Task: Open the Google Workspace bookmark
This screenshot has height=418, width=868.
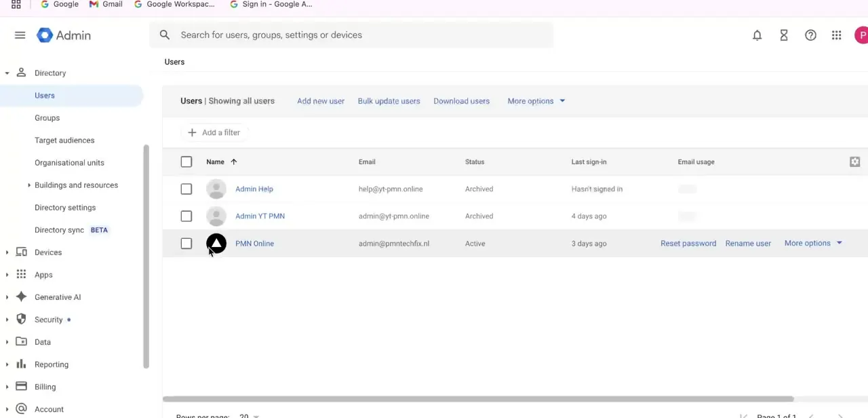Action: [175, 4]
